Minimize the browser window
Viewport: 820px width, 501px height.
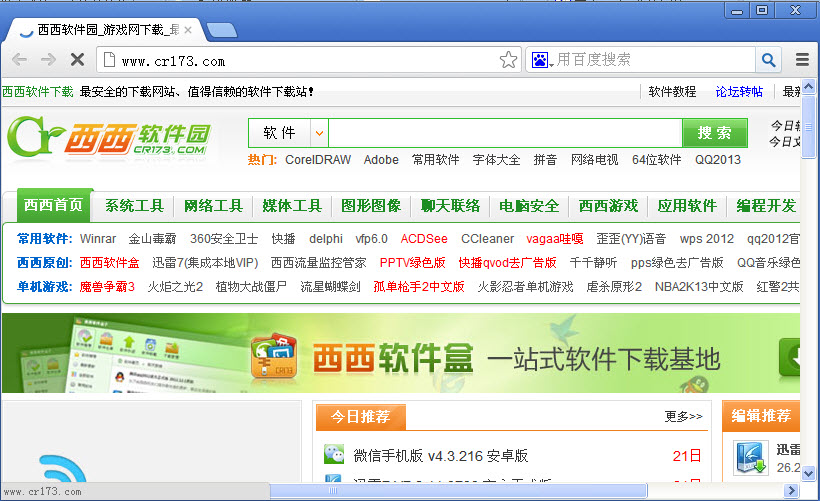pyautogui.click(x=737, y=10)
